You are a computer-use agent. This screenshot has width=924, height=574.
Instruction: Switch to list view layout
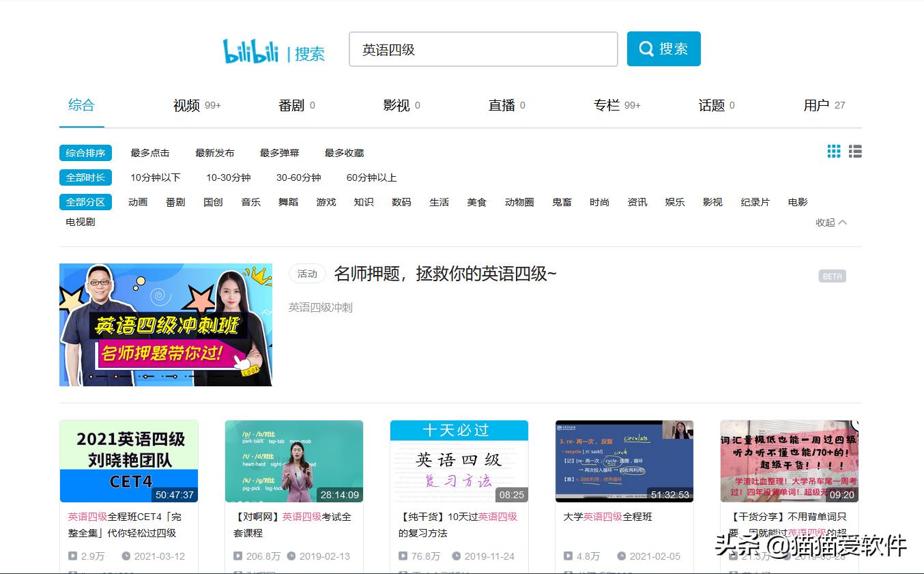pyautogui.click(x=854, y=152)
